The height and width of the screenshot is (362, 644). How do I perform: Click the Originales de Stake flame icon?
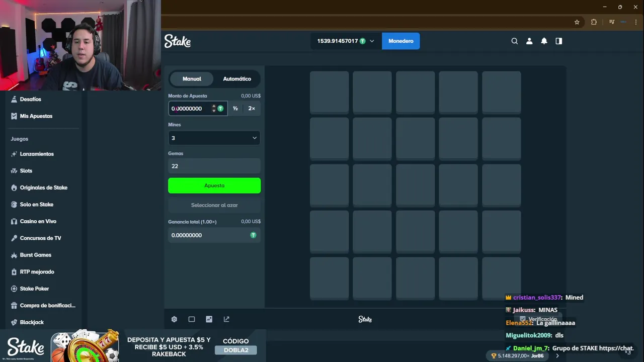pyautogui.click(x=14, y=188)
